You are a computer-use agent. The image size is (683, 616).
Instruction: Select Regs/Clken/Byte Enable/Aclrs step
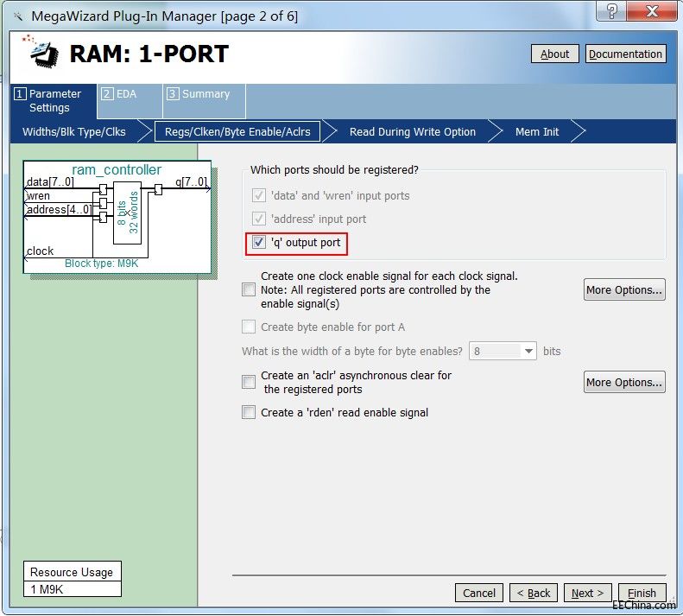pos(237,131)
